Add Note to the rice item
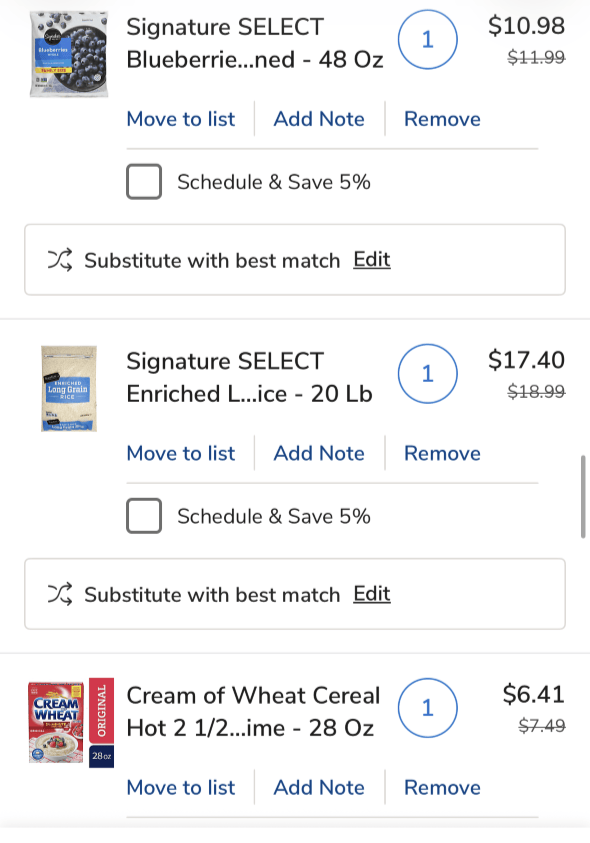This screenshot has height=843, width=590. (319, 453)
